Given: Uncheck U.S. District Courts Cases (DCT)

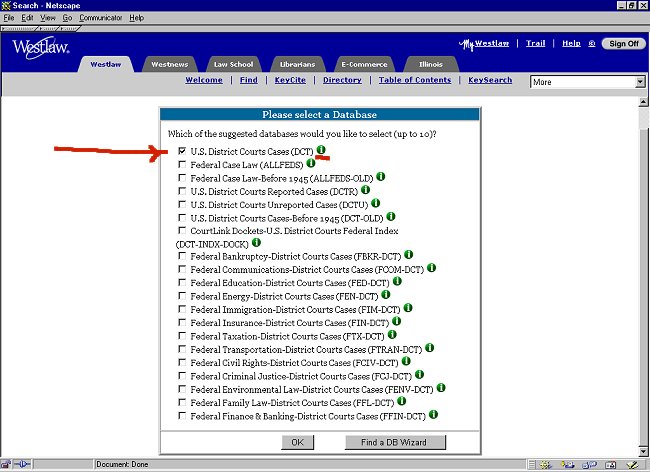Looking at the screenshot, I should pos(182,151).
